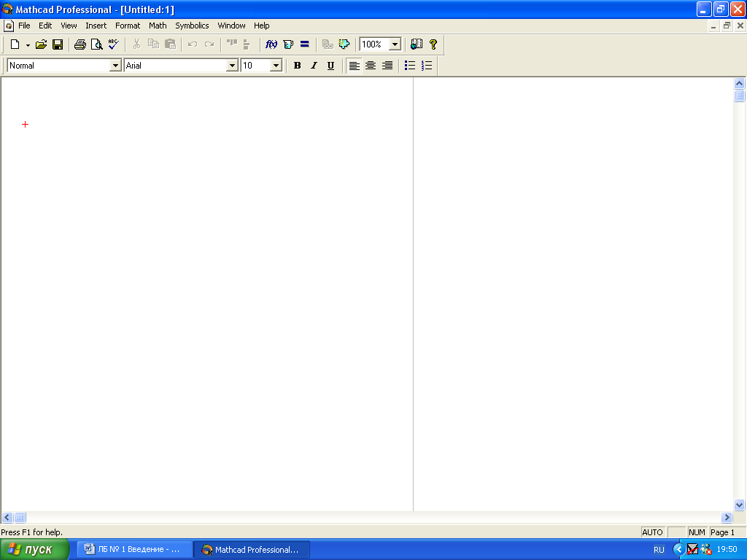Create a new worksheet with New icon
The image size is (747, 560).
click(15, 44)
